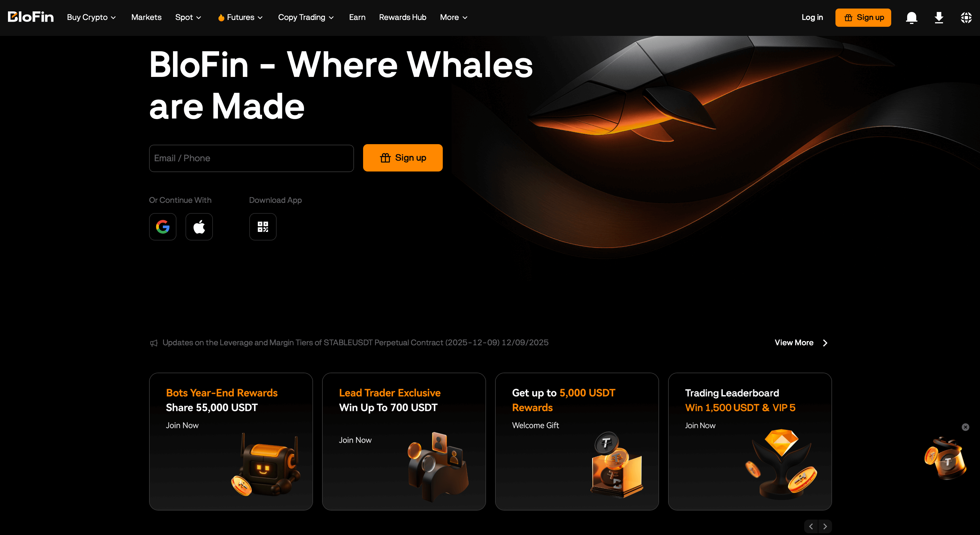The width and height of the screenshot is (980, 535).
Task: Open the Rewards Hub menu item
Action: coord(402,17)
